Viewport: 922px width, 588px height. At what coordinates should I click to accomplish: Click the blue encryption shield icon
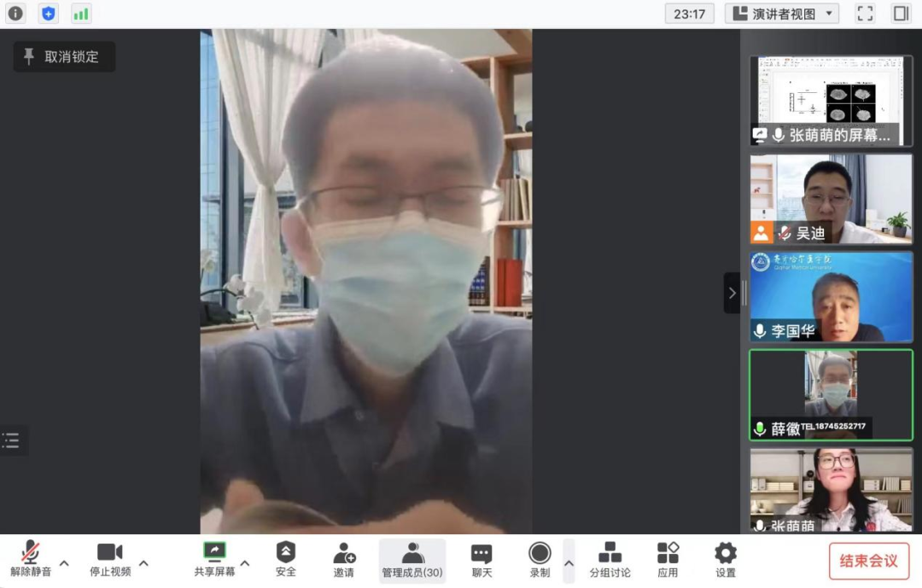tap(49, 14)
